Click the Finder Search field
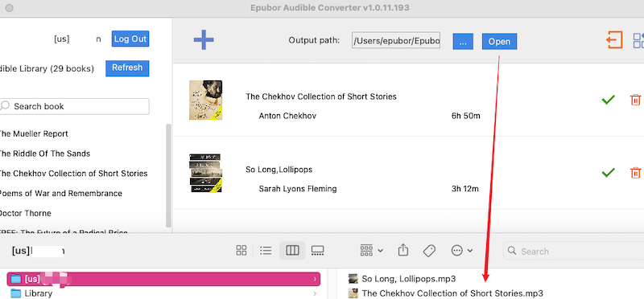 [574, 251]
